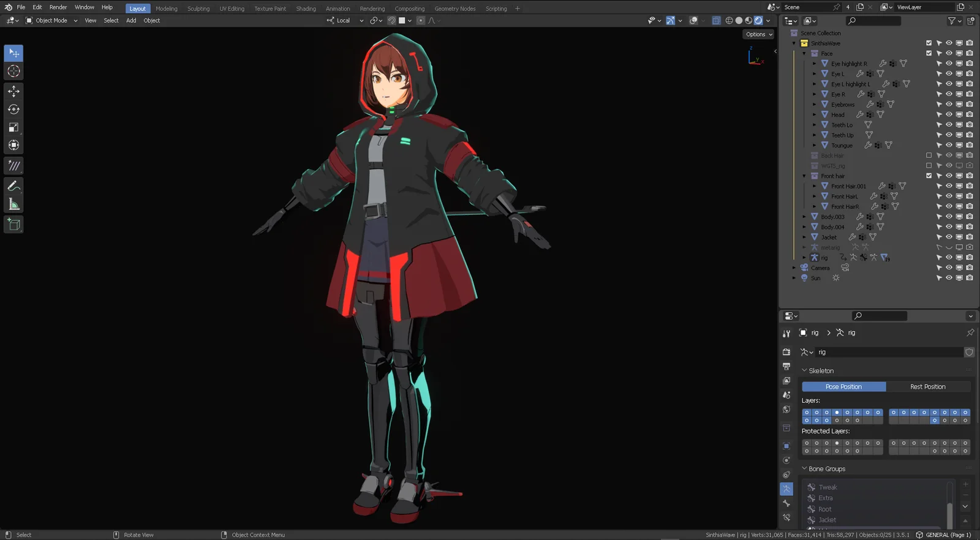Switch to rendered viewport shading
The image size is (980, 540).
pyautogui.click(x=758, y=20)
